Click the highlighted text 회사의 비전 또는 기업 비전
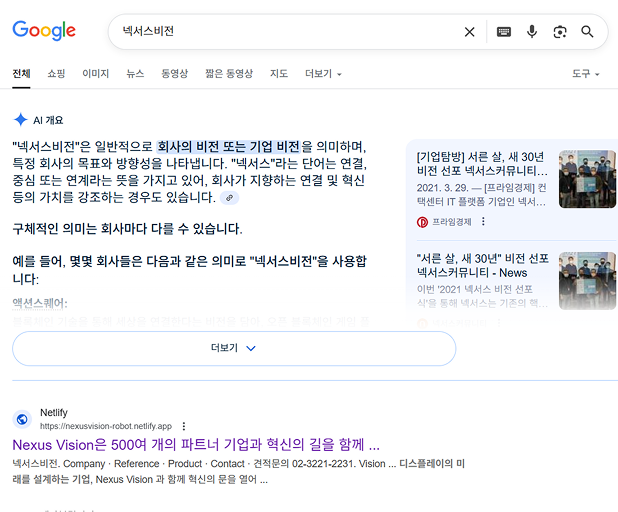Screen dimensions: 618x512 (229, 147)
